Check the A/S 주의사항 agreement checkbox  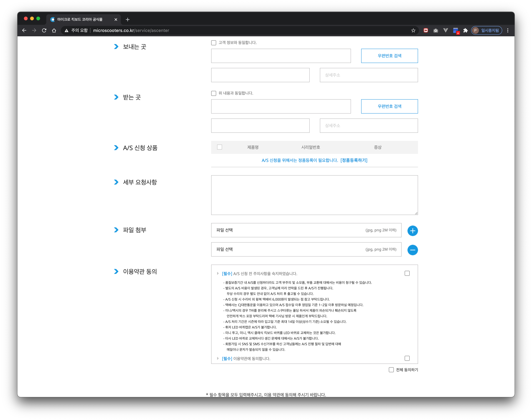(x=407, y=273)
